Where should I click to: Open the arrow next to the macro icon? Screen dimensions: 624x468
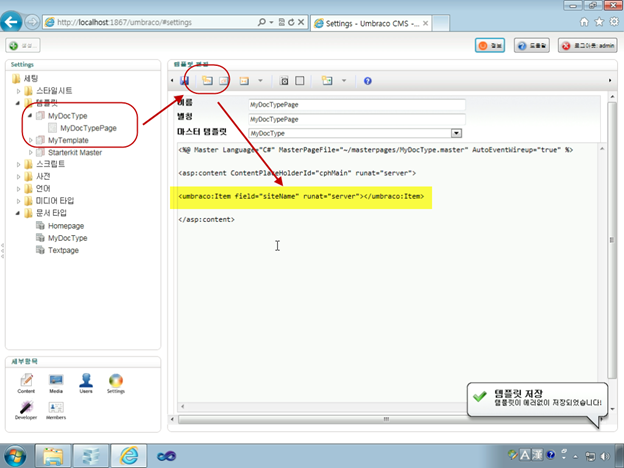click(260, 81)
